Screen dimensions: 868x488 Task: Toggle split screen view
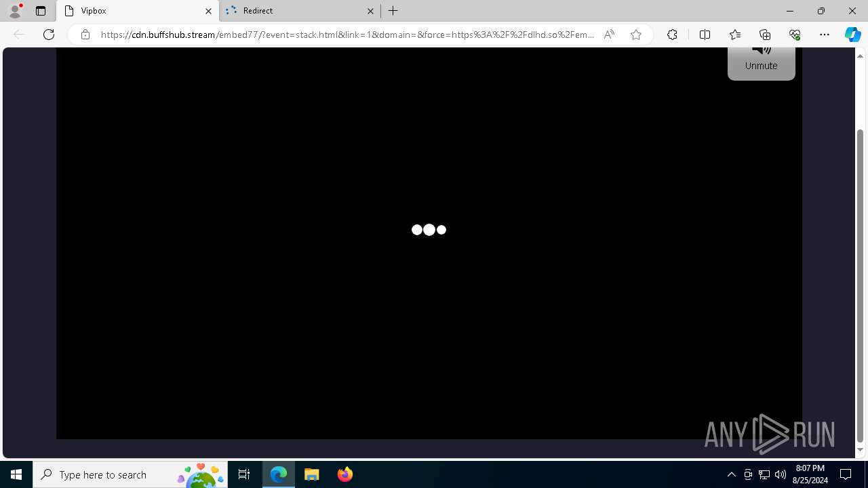705,35
